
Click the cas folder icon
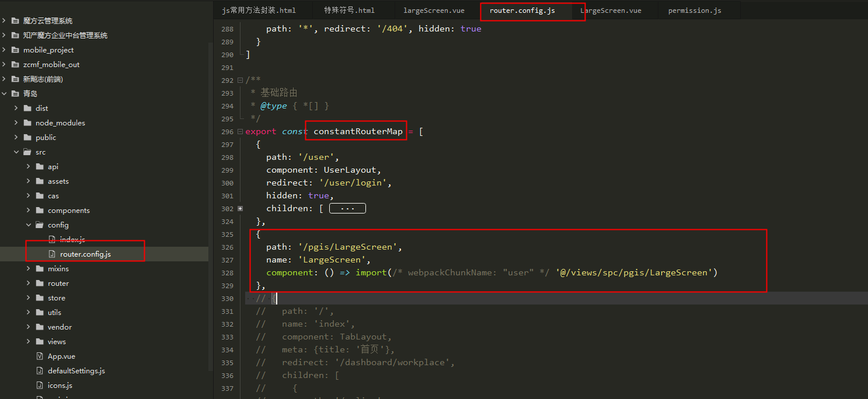(x=40, y=195)
